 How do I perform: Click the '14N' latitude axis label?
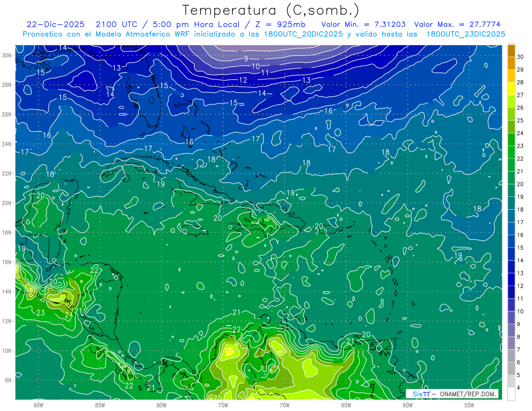point(7,291)
